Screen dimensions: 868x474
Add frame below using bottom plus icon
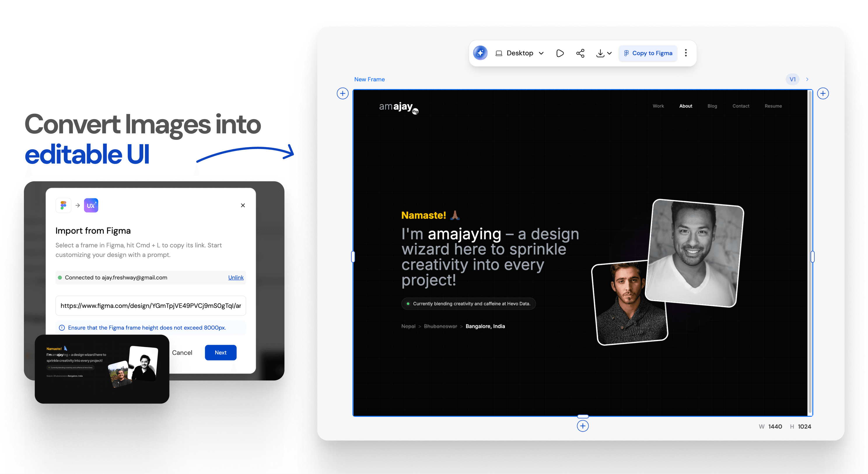[582, 426]
